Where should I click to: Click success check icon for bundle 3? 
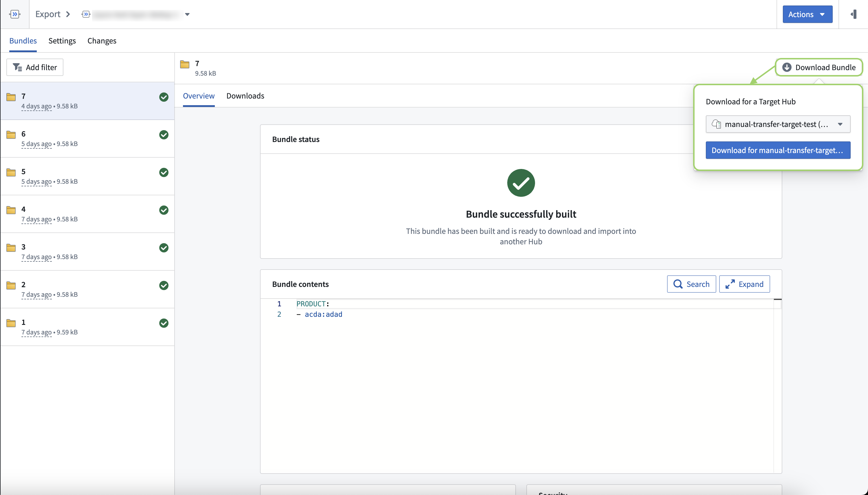[164, 248]
